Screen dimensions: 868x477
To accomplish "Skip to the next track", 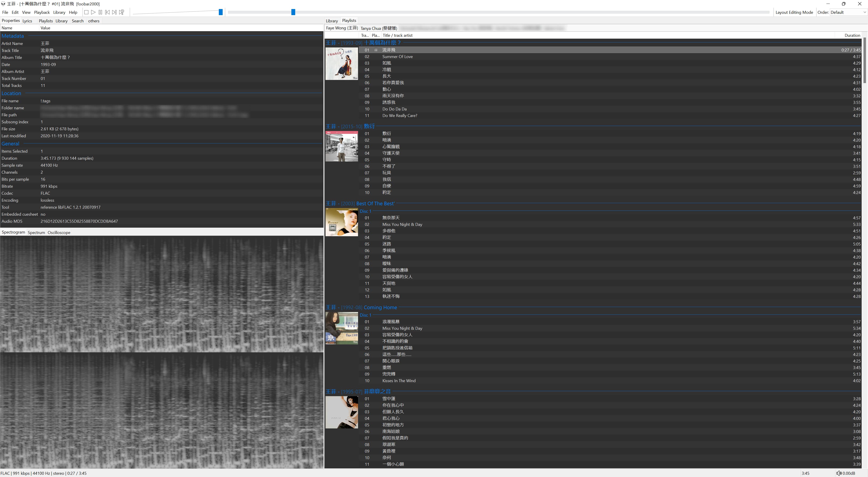I will click(115, 12).
